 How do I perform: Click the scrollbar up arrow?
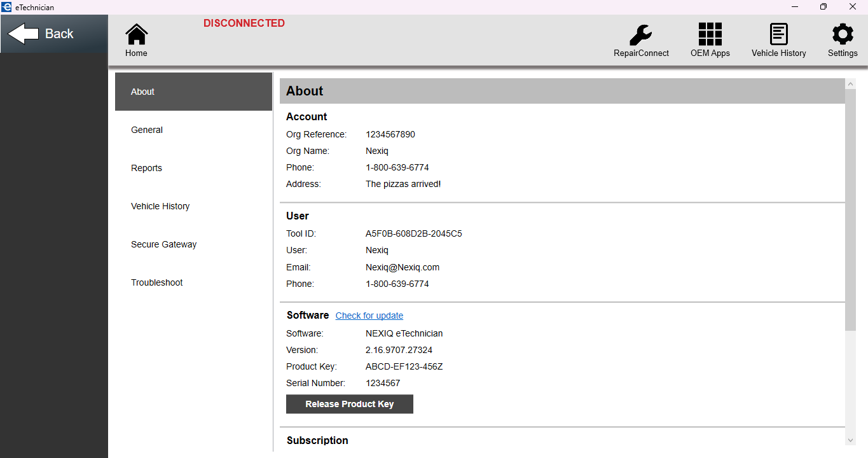coord(851,83)
